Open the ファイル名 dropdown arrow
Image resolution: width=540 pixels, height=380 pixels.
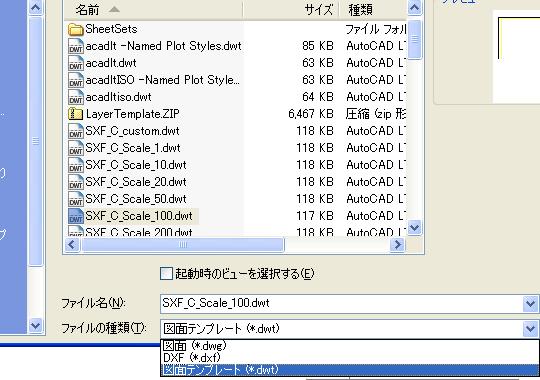pyautogui.click(x=530, y=304)
